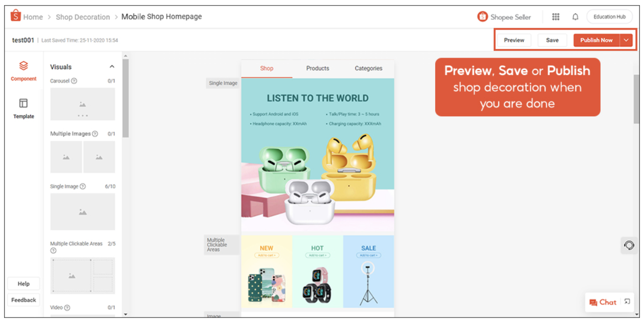Click the Help button
Screen dimensions: 644x321
[23, 284]
